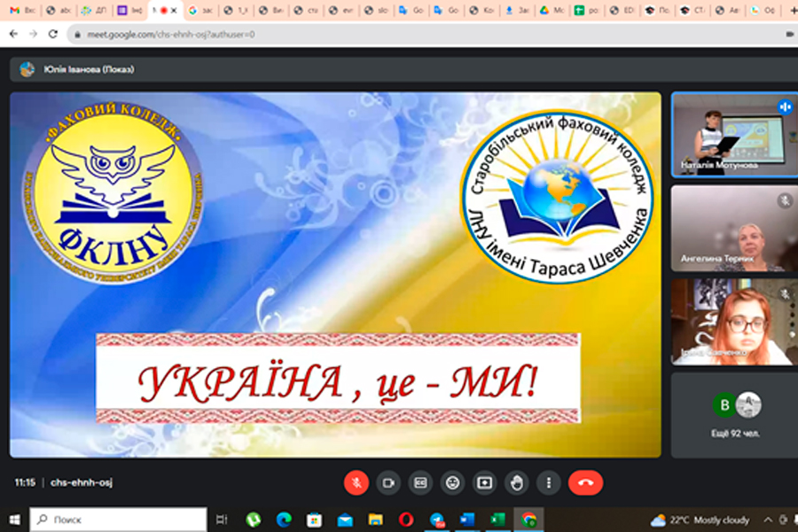
Task: Switch to the Google Sheets tab
Action: [x=587, y=10]
